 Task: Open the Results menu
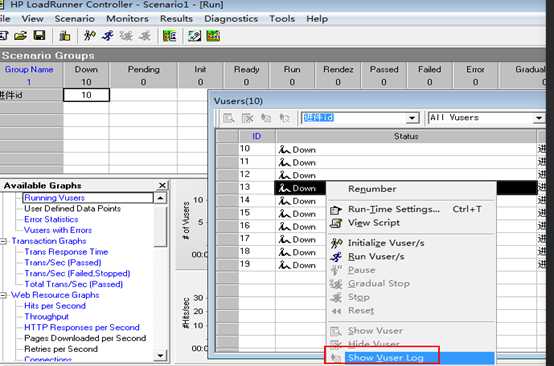tap(176, 19)
